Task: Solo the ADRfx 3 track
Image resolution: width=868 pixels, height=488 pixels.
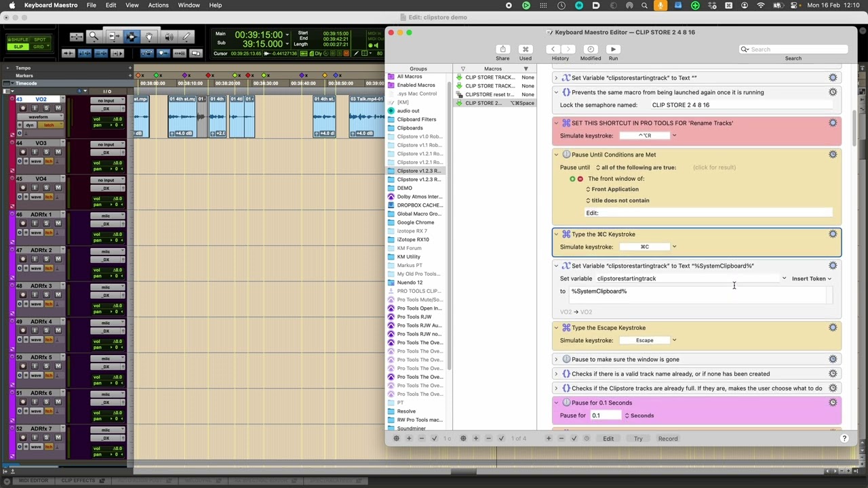Action: 46,295
